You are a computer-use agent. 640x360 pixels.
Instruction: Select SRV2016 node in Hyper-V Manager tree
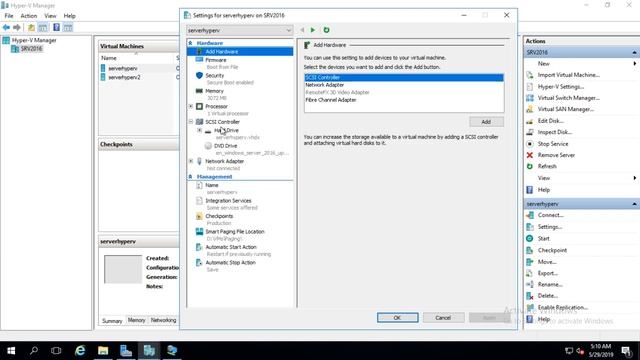(x=32, y=49)
